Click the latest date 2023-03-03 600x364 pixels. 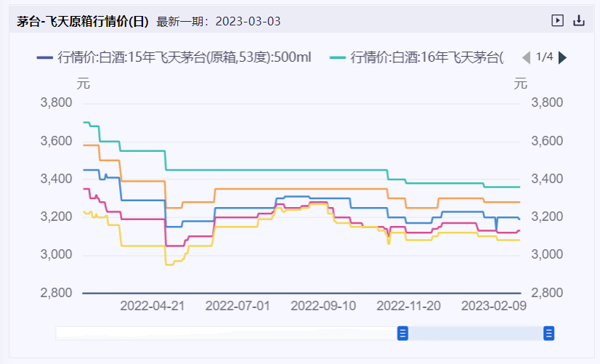[x=248, y=22]
